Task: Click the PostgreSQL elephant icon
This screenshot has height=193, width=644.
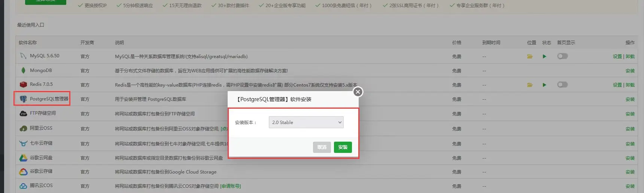Action: (23, 99)
